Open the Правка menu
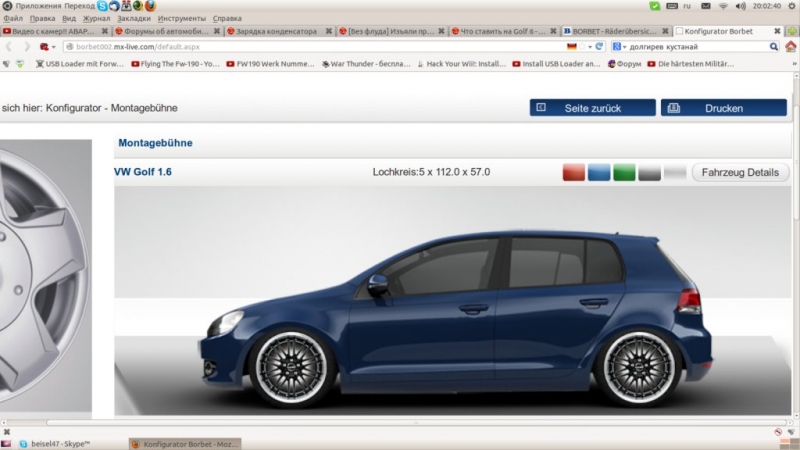The width and height of the screenshot is (800, 450). point(42,18)
